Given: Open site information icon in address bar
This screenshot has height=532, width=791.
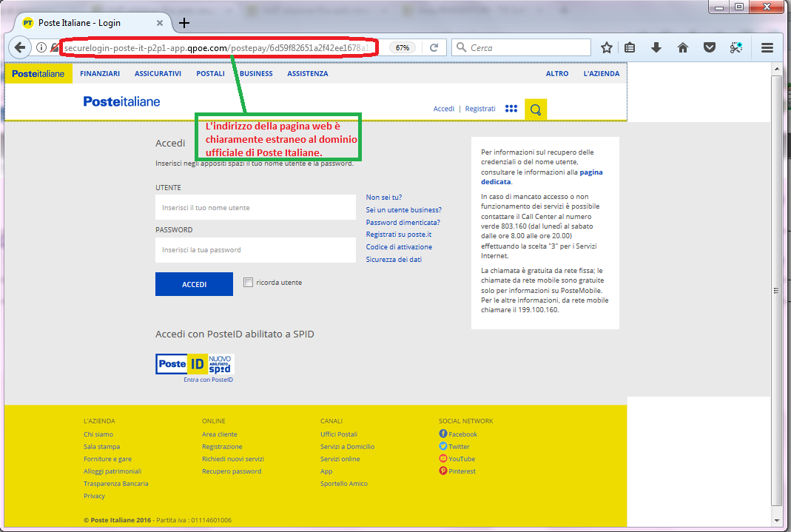Looking at the screenshot, I should coord(41,47).
